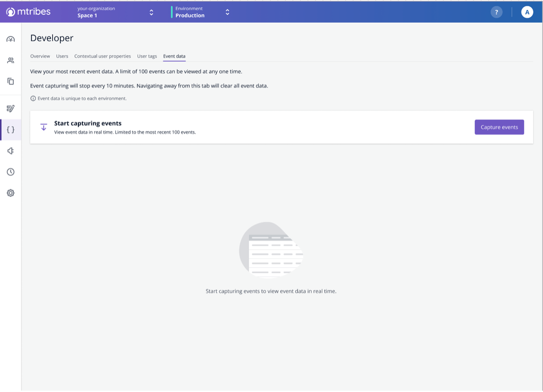Screen dimensions: 543x392
Task: Open the copy pages icon in sidebar
Action: [x=11, y=81]
